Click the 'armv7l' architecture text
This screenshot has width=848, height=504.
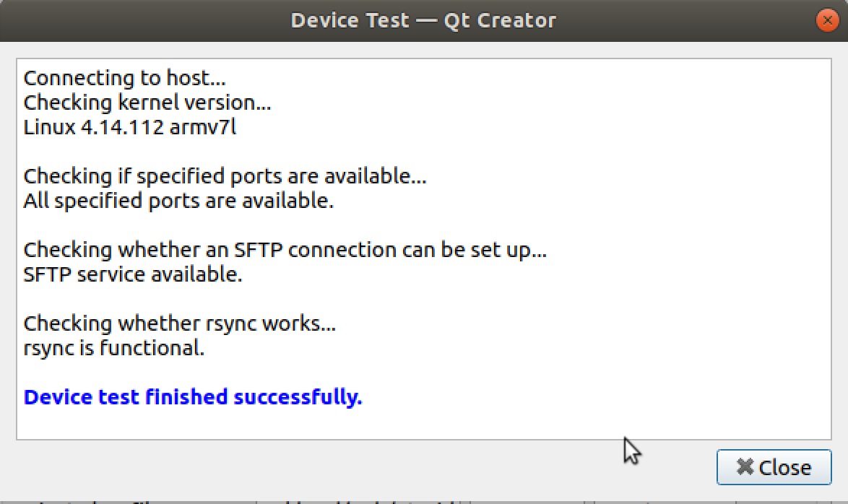(x=205, y=127)
